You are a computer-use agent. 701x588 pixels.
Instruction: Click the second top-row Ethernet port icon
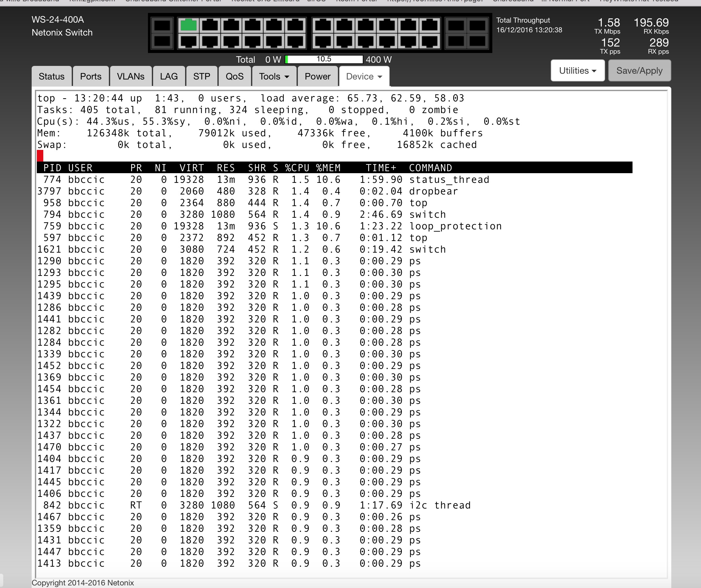coord(210,25)
